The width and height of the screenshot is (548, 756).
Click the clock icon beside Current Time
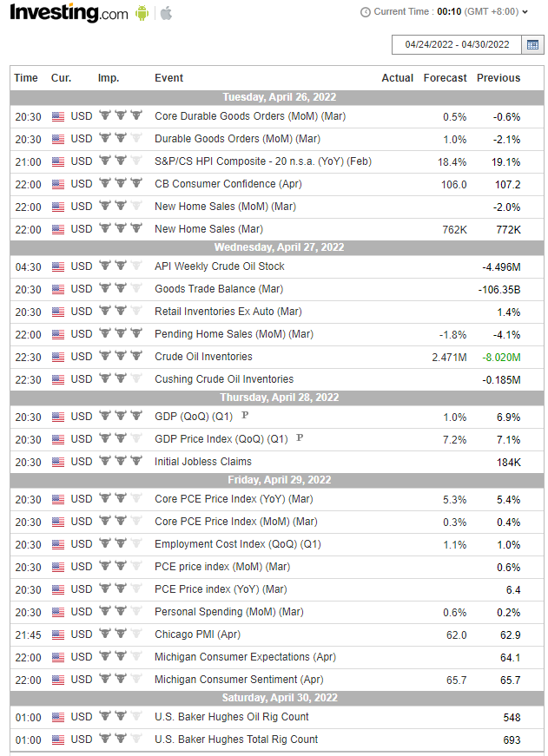point(366,12)
